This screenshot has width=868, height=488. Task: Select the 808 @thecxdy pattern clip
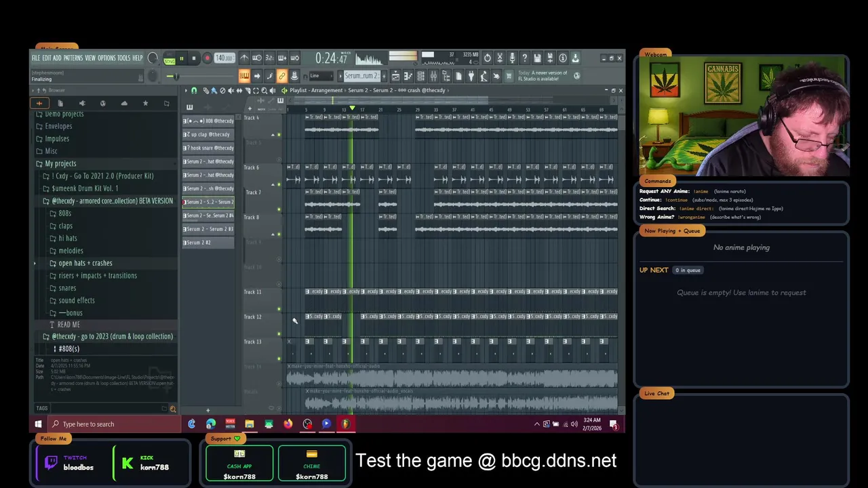click(x=208, y=121)
